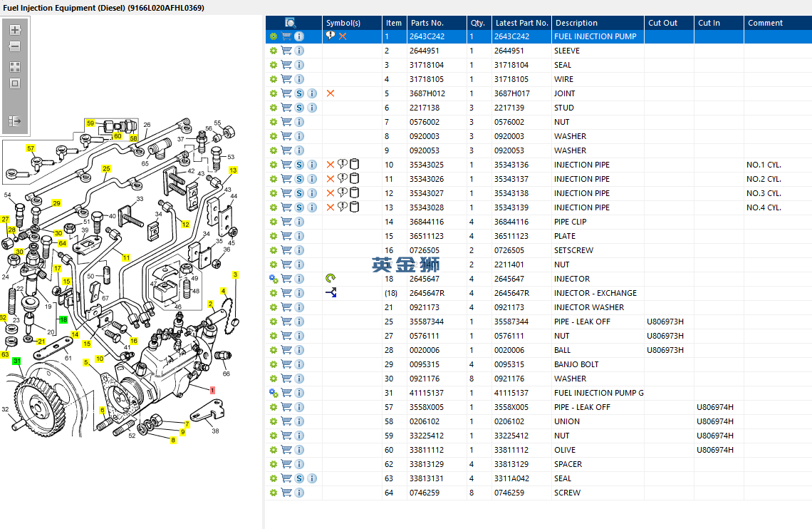Select callout 1 red label in the diagram
The height and width of the screenshot is (529, 812).
(212, 390)
